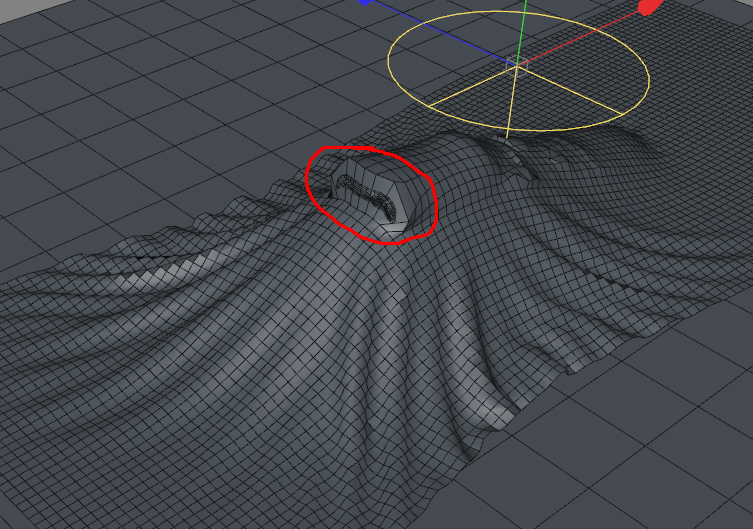Select the dark curved strap mesh object

point(367,197)
